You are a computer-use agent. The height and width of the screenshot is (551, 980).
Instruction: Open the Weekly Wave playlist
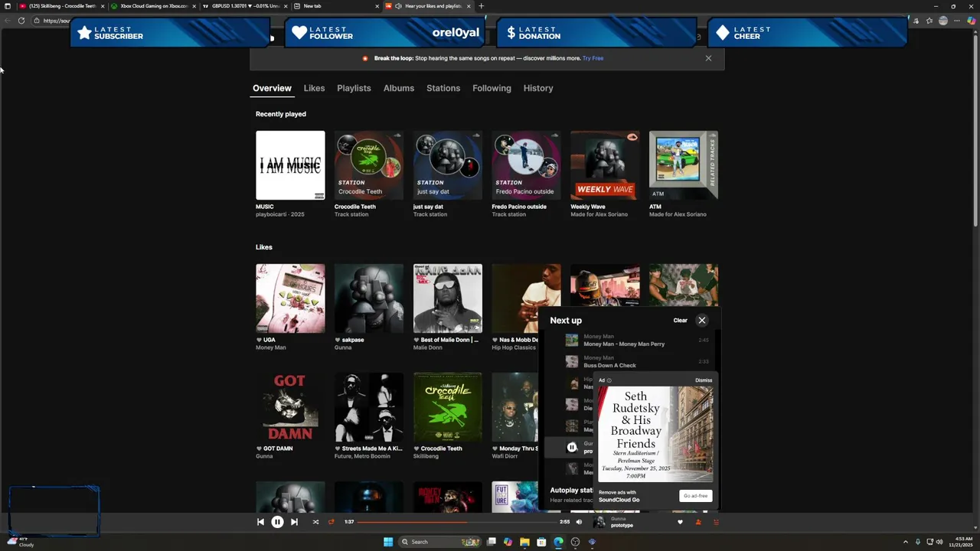(605, 165)
